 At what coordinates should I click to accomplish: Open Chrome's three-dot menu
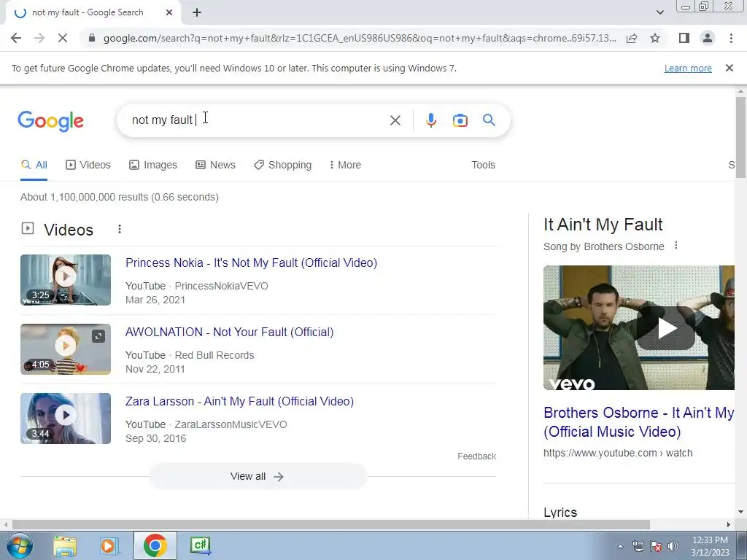click(731, 38)
